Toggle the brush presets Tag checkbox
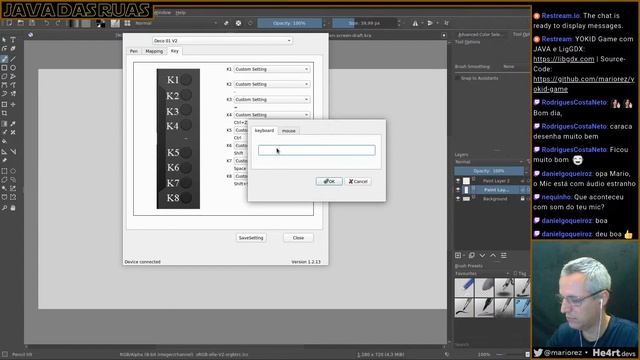 (x=516, y=273)
